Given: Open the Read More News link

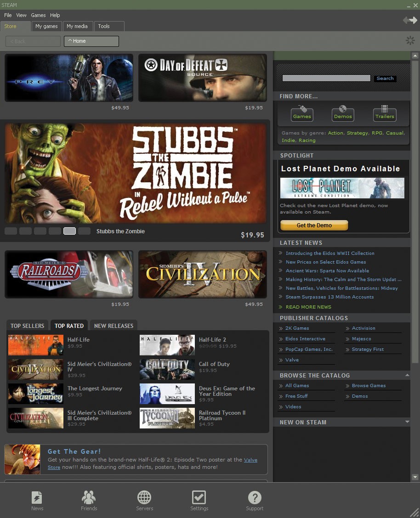Looking at the screenshot, I should click(x=308, y=307).
